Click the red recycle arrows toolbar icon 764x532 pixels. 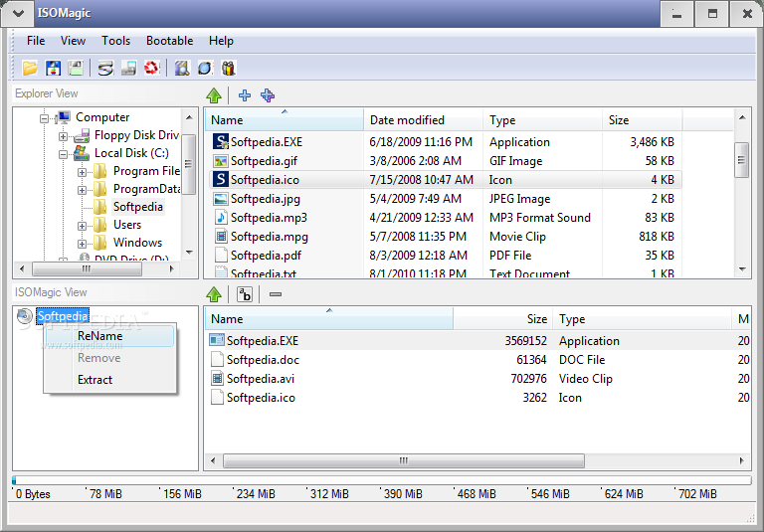coord(151,68)
